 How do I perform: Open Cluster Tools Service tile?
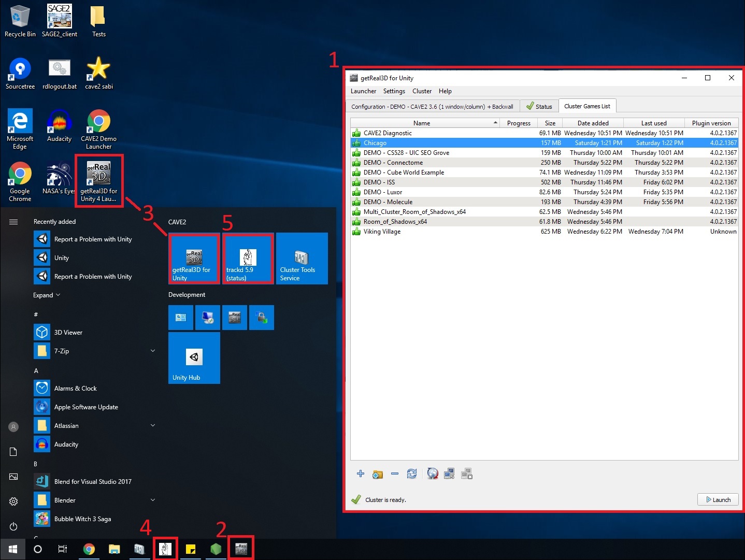pos(302,259)
